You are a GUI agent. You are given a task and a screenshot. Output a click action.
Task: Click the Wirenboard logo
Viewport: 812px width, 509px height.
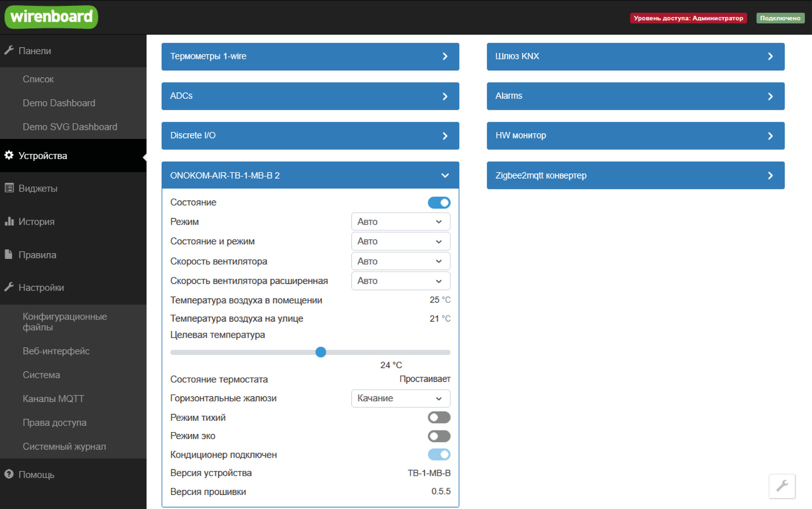coord(51,17)
